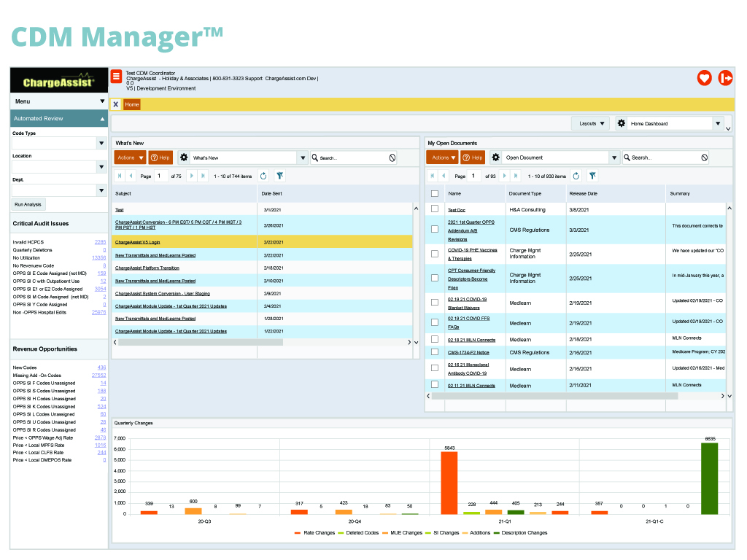Viewport: 747px width, 560px height.
Task: Click the gear icon in What's New toolbar
Action: point(184,157)
